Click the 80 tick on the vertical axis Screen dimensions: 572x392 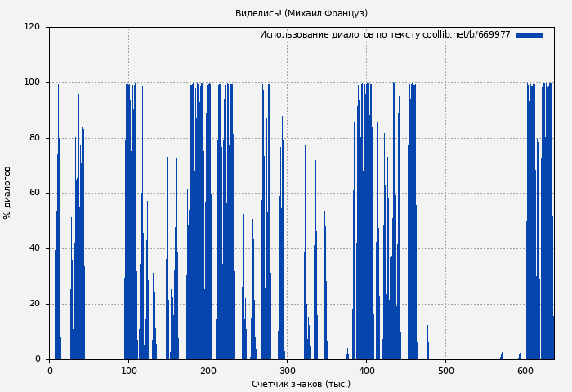coord(34,138)
